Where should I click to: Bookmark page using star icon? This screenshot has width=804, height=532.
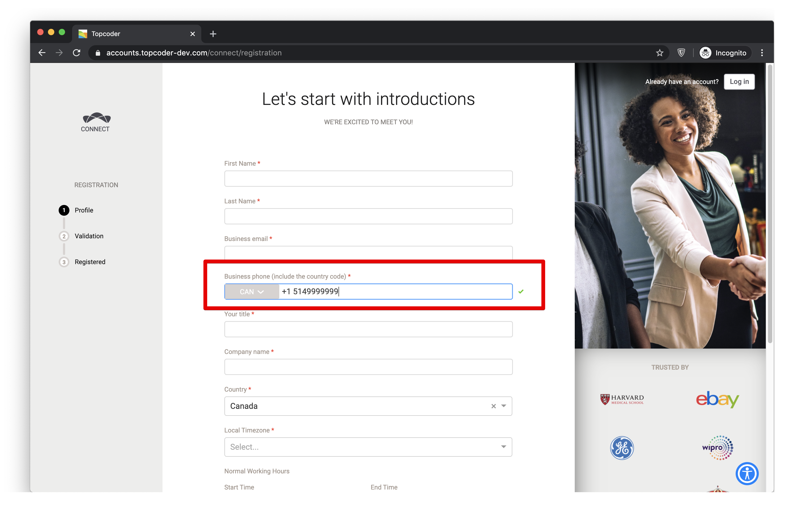(x=660, y=53)
